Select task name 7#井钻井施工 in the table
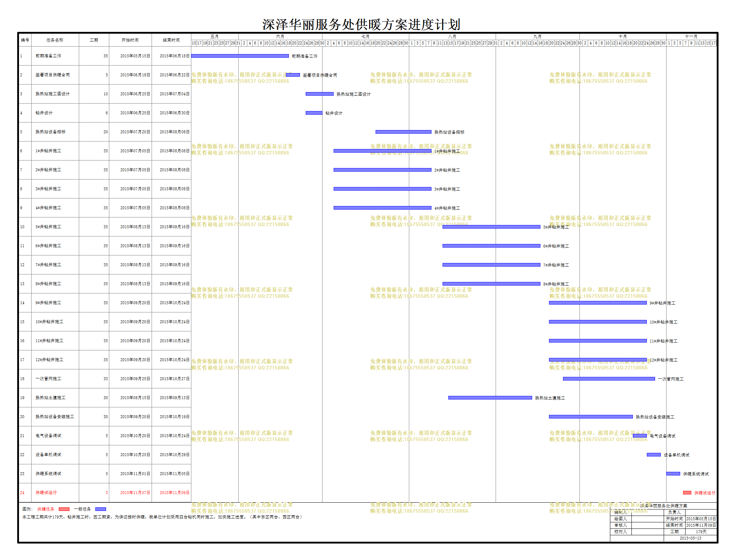The height and width of the screenshot is (560, 735). [x=48, y=265]
